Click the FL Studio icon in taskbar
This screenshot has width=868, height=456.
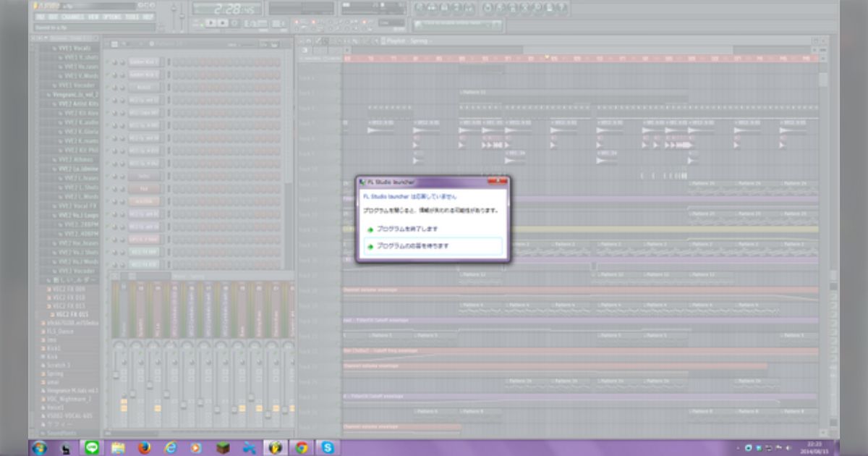click(x=275, y=447)
